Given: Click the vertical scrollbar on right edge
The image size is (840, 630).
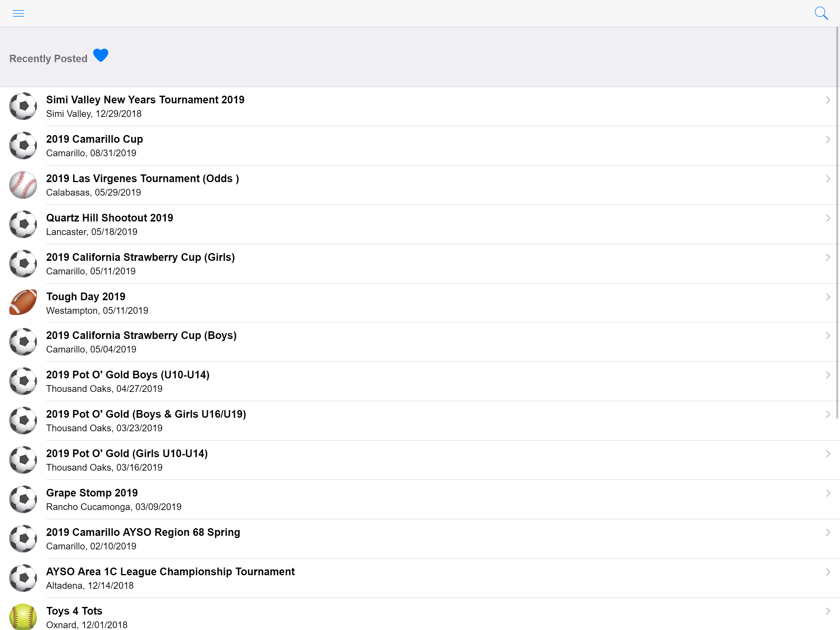Looking at the screenshot, I should pos(837,222).
